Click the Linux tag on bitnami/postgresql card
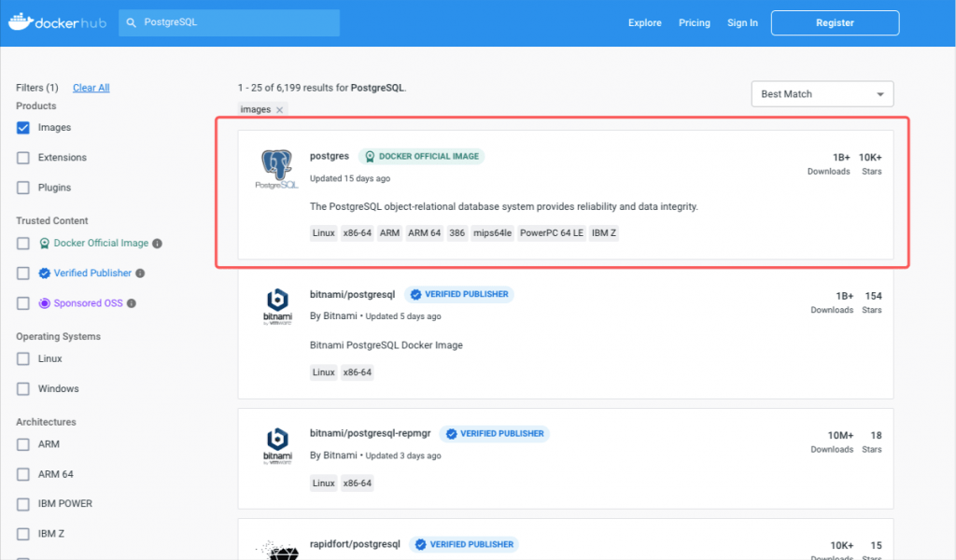The width and height of the screenshot is (956, 560). point(324,372)
